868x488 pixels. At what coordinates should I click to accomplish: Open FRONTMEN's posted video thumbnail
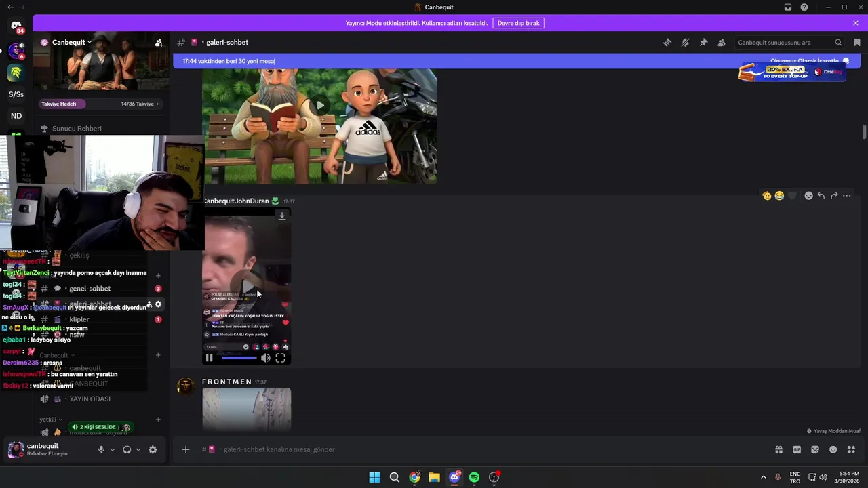247,409
